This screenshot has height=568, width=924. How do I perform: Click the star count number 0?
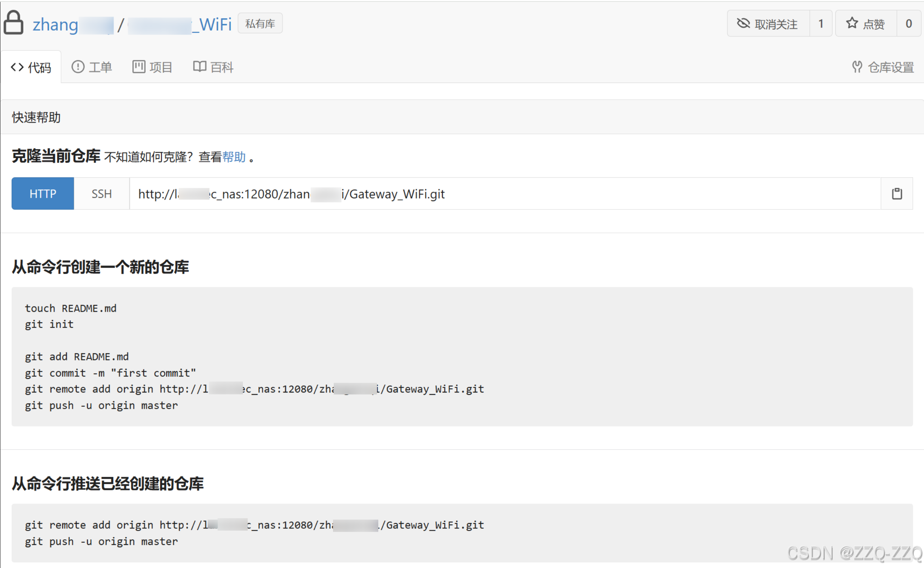click(x=908, y=23)
